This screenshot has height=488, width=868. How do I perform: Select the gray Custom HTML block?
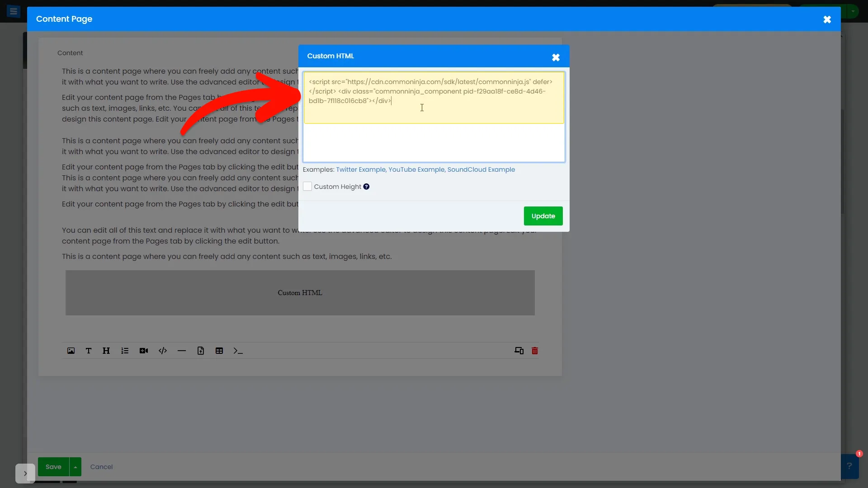click(x=300, y=293)
